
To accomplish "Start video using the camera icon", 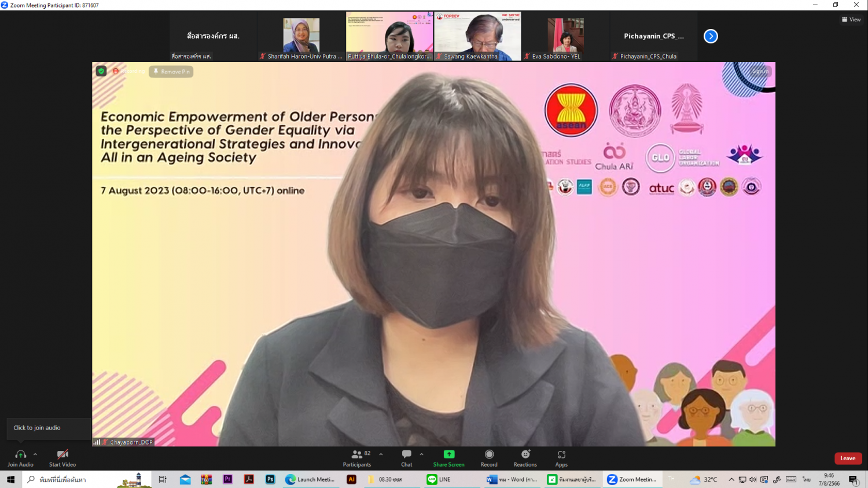I will [62, 455].
